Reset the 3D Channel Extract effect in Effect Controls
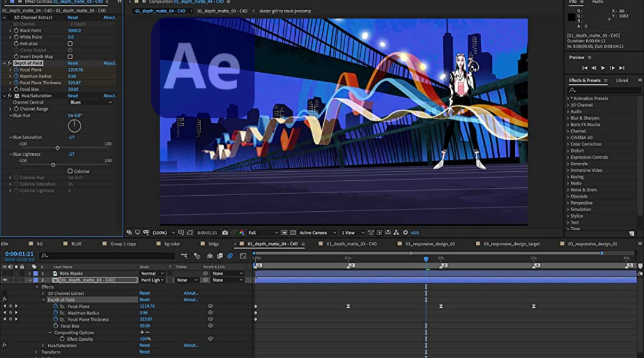 (73, 18)
